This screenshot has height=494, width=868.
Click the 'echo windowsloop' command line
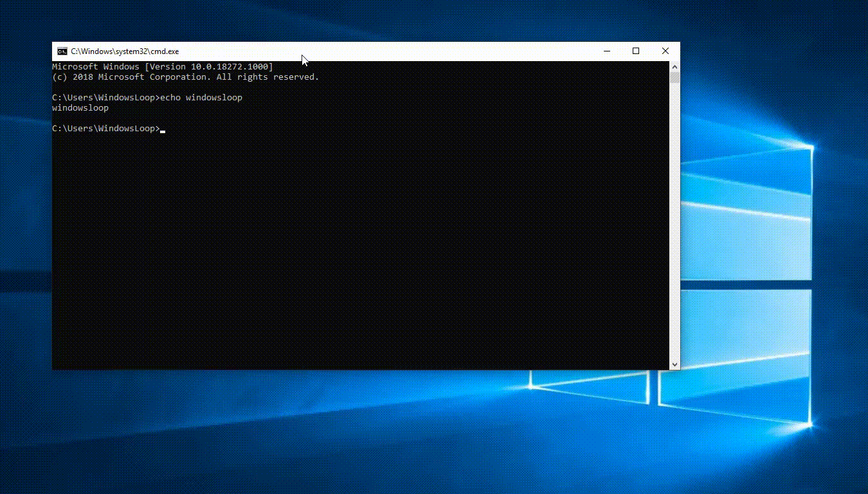click(147, 98)
